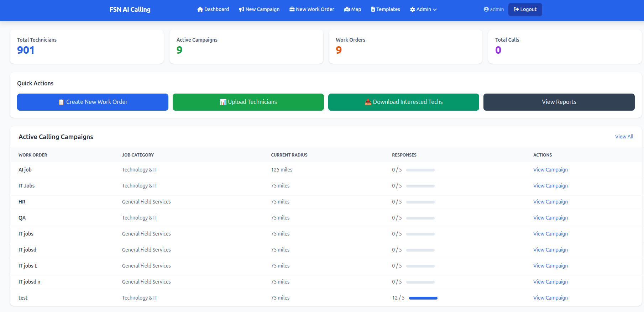Image resolution: width=644 pixels, height=312 pixels.
Task: Click the Total Calls stat card
Action: (x=565, y=47)
